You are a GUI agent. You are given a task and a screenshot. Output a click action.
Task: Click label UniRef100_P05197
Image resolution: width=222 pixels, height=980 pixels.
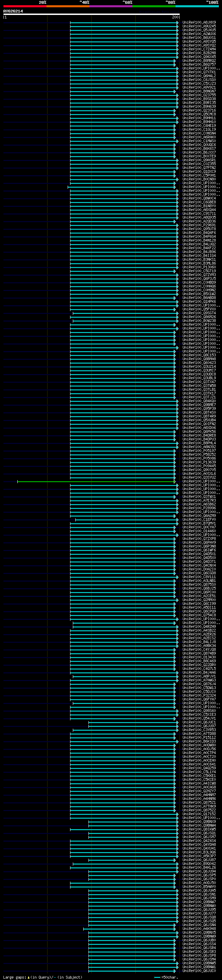click(199, 451)
